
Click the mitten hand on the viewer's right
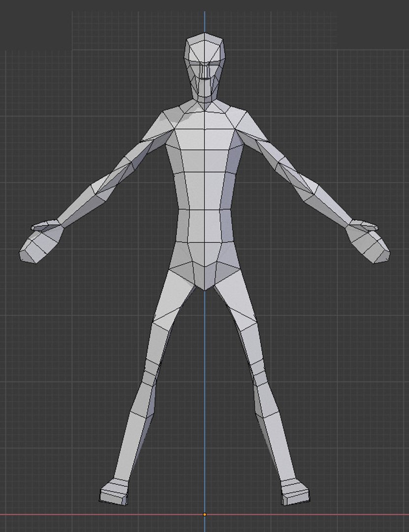(367, 241)
